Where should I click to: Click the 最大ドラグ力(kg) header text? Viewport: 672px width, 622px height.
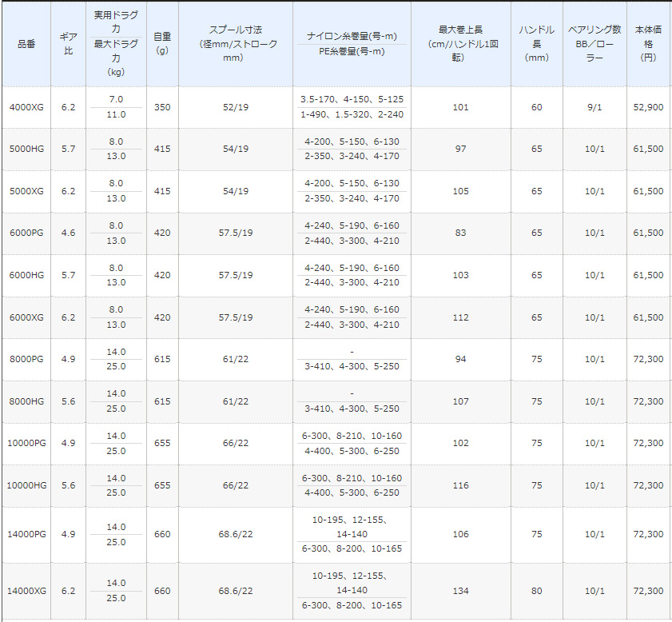click(x=116, y=58)
